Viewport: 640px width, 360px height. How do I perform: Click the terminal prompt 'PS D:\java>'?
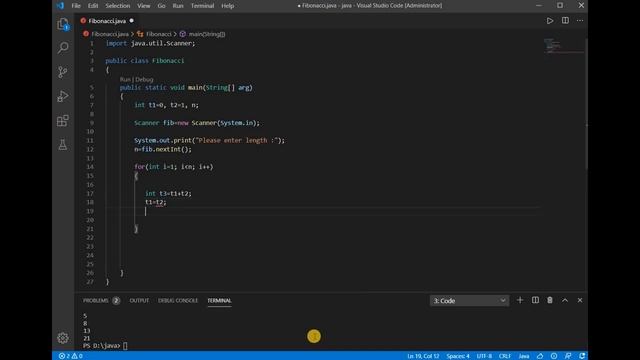pos(102,346)
